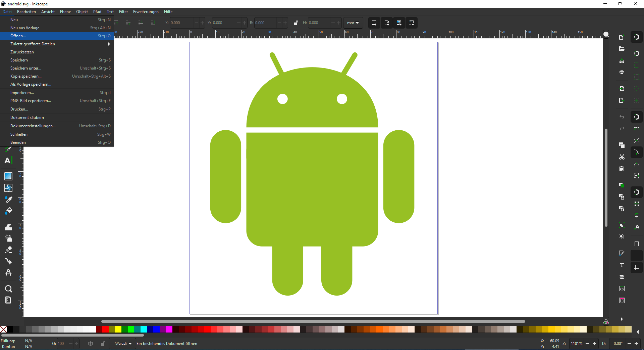Select the Text tool
Image resolution: width=644 pixels, height=350 pixels.
click(x=8, y=161)
